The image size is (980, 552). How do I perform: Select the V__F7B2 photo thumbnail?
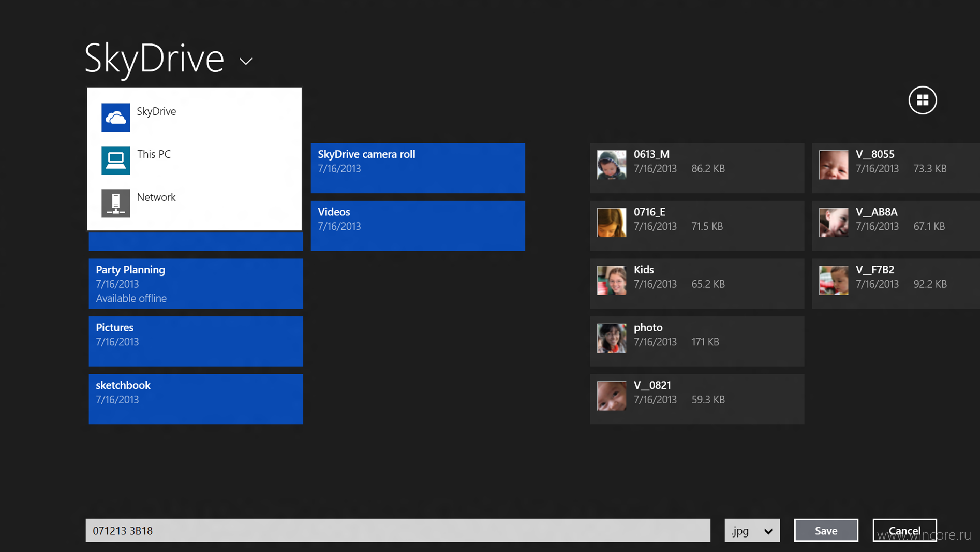[834, 280]
